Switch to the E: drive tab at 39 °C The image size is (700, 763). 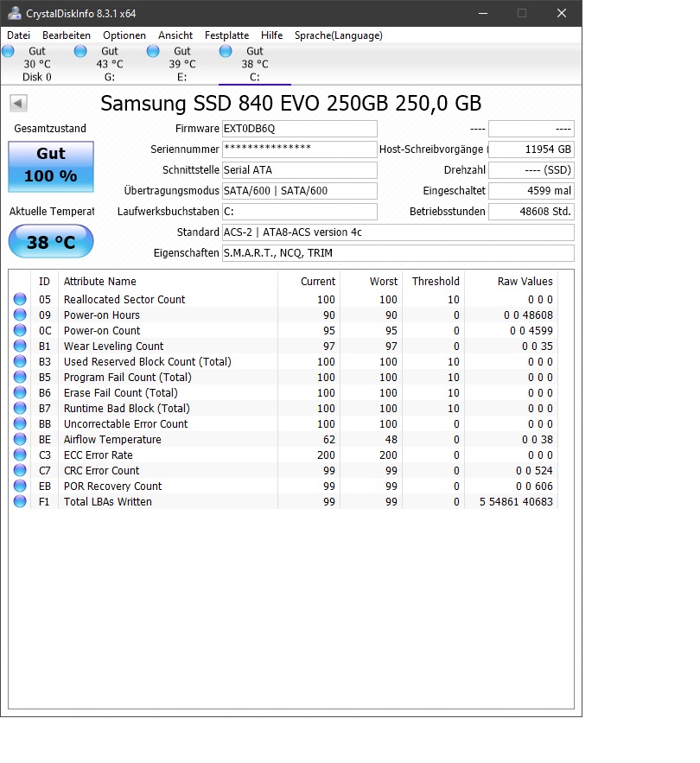(x=182, y=64)
